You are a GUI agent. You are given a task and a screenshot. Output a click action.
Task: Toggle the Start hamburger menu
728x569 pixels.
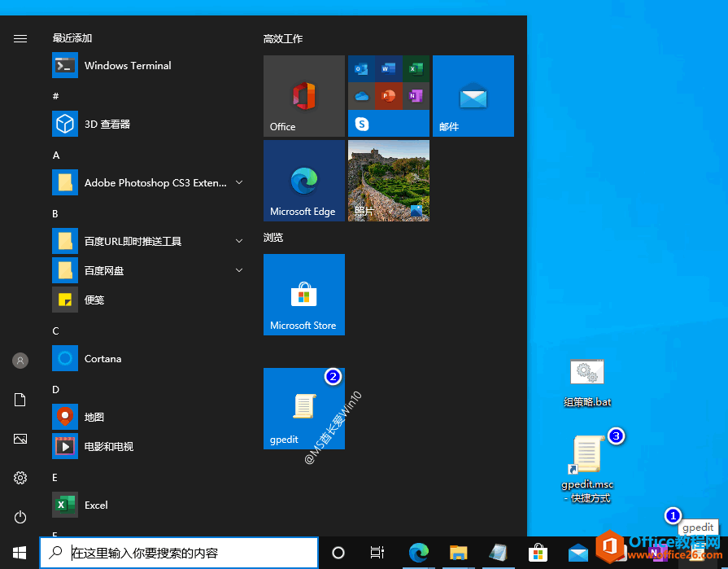tap(20, 38)
